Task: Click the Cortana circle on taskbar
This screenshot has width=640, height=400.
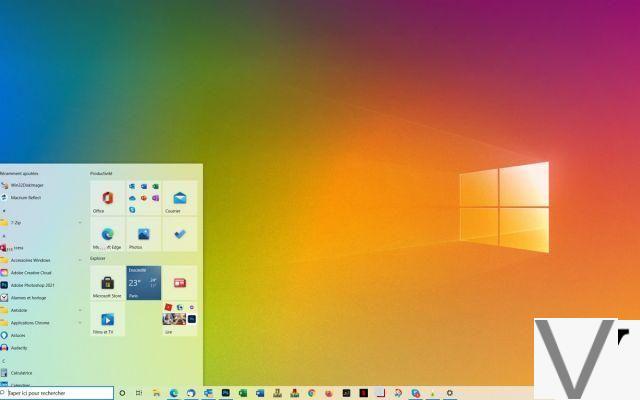Action: 122,393
